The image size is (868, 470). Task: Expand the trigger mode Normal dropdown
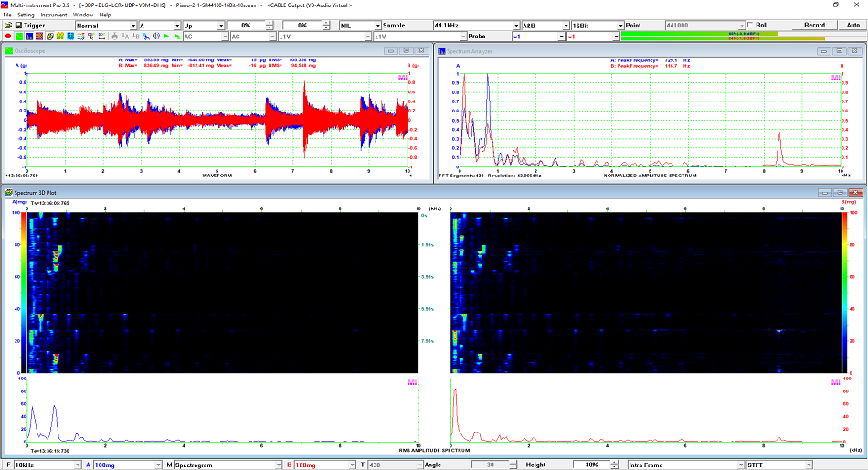tap(131, 26)
